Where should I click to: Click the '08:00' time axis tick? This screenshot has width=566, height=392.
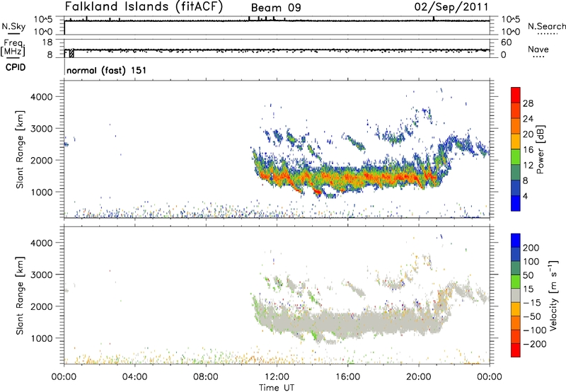click(206, 377)
